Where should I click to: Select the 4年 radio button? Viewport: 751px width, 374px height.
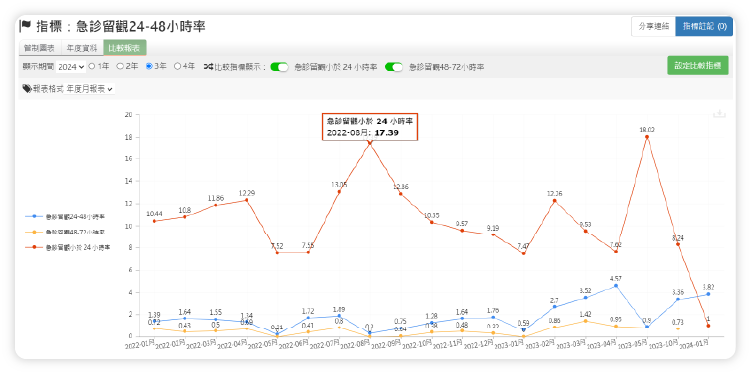(x=177, y=67)
